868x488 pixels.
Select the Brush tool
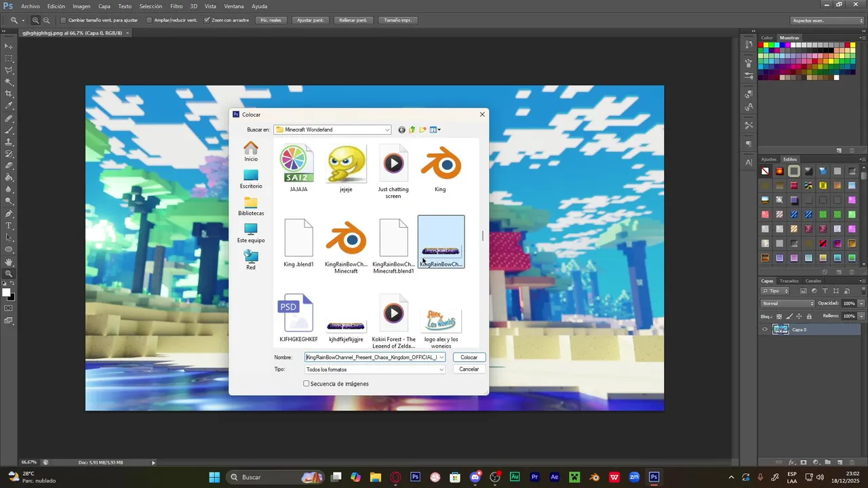(9, 130)
